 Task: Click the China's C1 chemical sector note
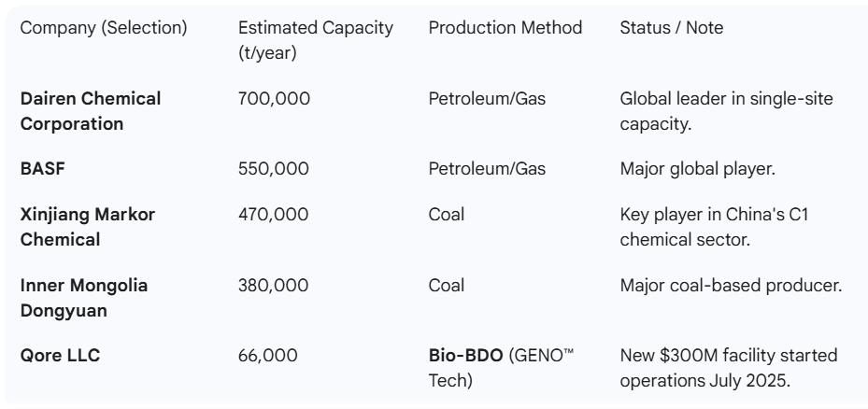click(x=715, y=227)
